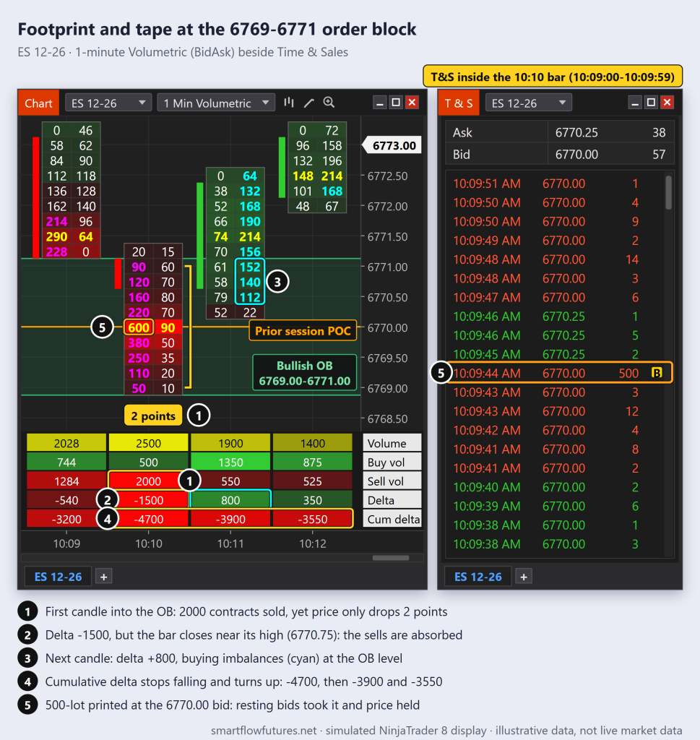Maximize the T & S window

(652, 103)
